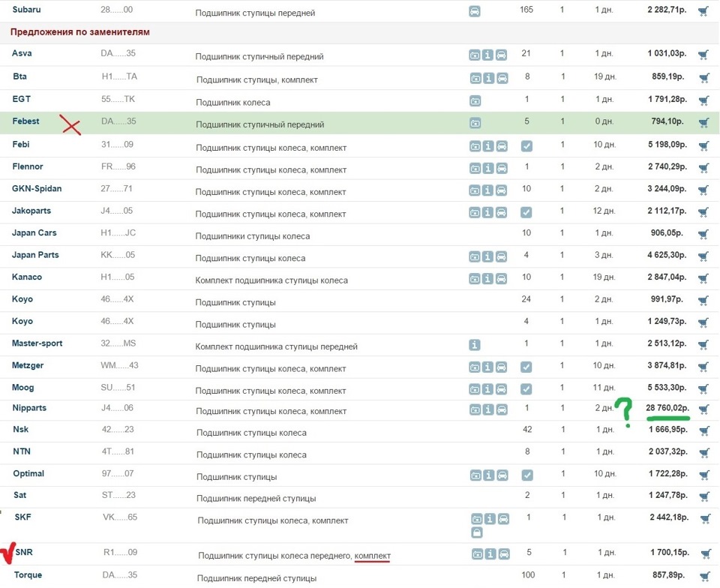Show car applicability for Flennor part
Image resolution: width=720 pixels, height=588 pixels.
click(502, 168)
